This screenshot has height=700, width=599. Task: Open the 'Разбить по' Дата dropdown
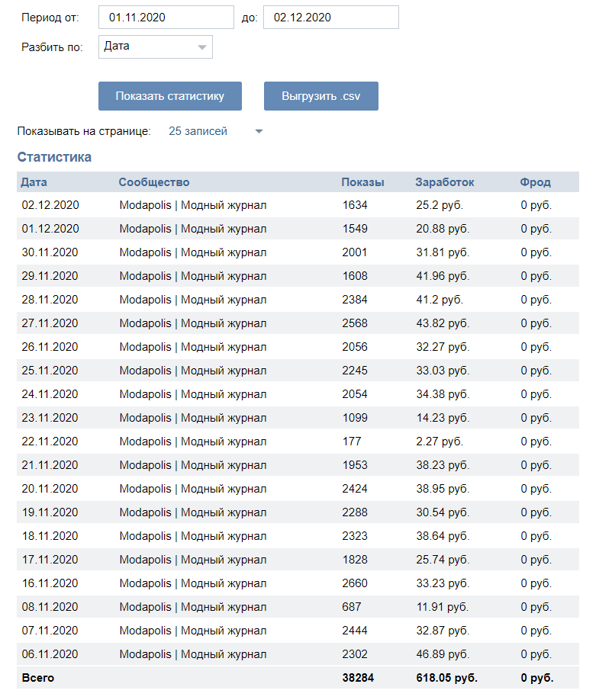point(156,47)
